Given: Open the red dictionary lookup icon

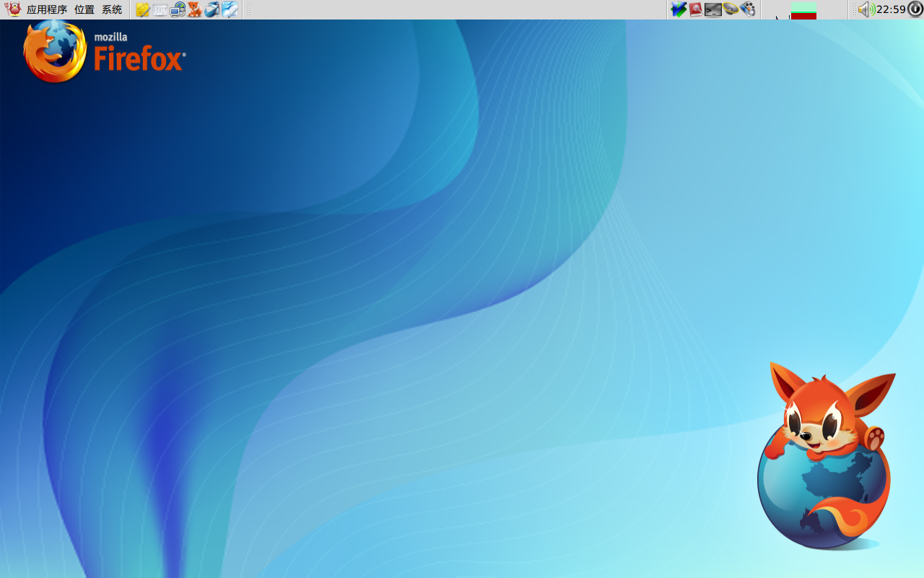Looking at the screenshot, I should (696, 9).
